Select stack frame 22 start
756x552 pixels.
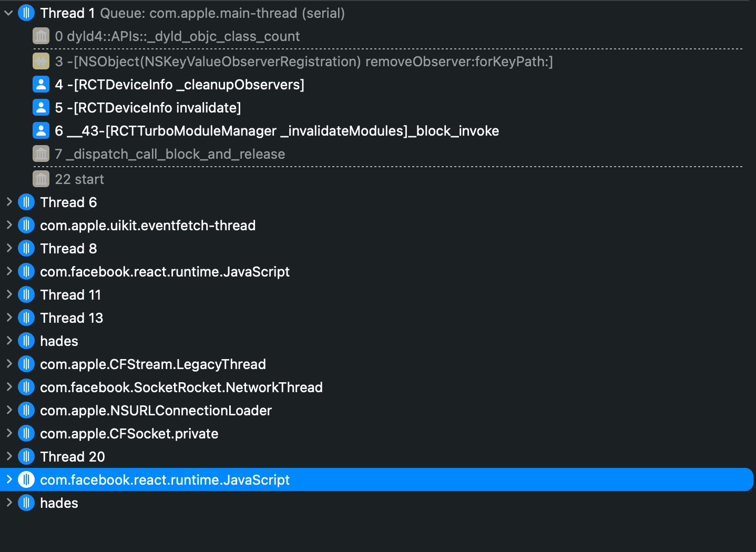[79, 179]
